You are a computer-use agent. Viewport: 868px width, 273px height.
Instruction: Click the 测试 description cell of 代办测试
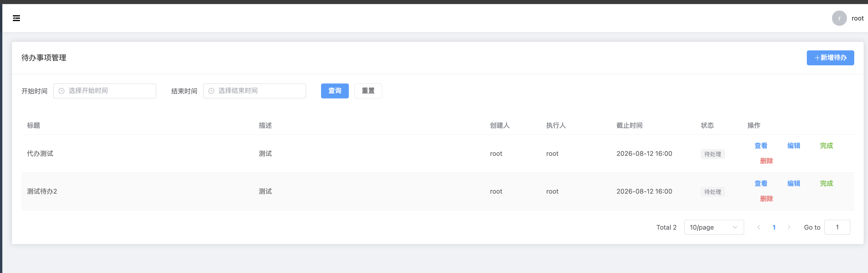(x=265, y=153)
